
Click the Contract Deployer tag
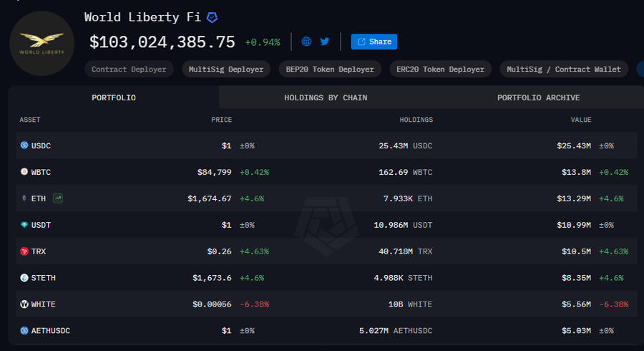130,69
